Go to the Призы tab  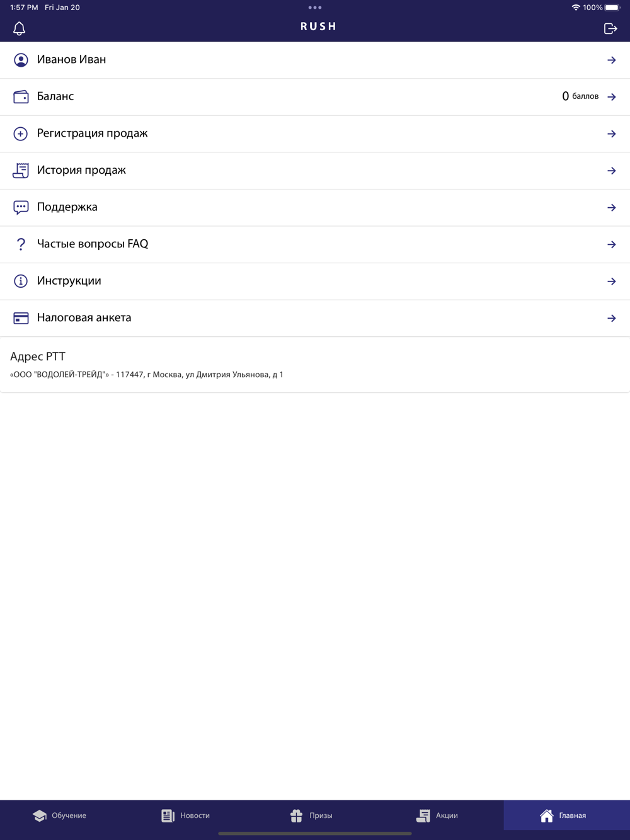coord(312,815)
